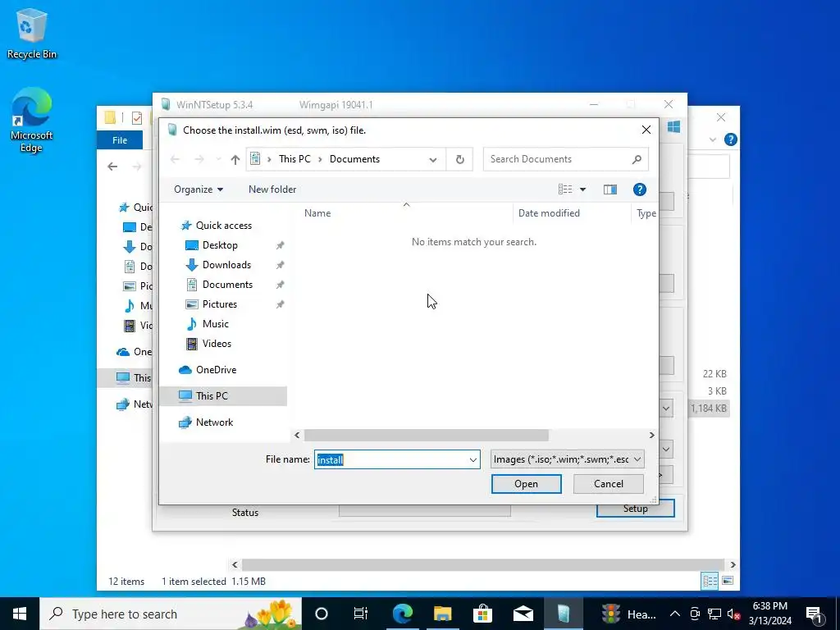Open Microsoft Store from taskbar

click(x=482, y=614)
